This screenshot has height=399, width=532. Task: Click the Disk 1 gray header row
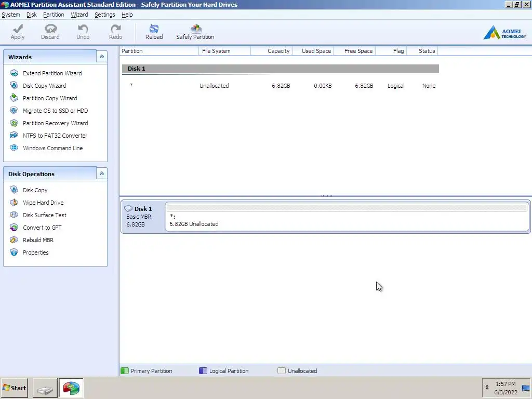point(280,69)
